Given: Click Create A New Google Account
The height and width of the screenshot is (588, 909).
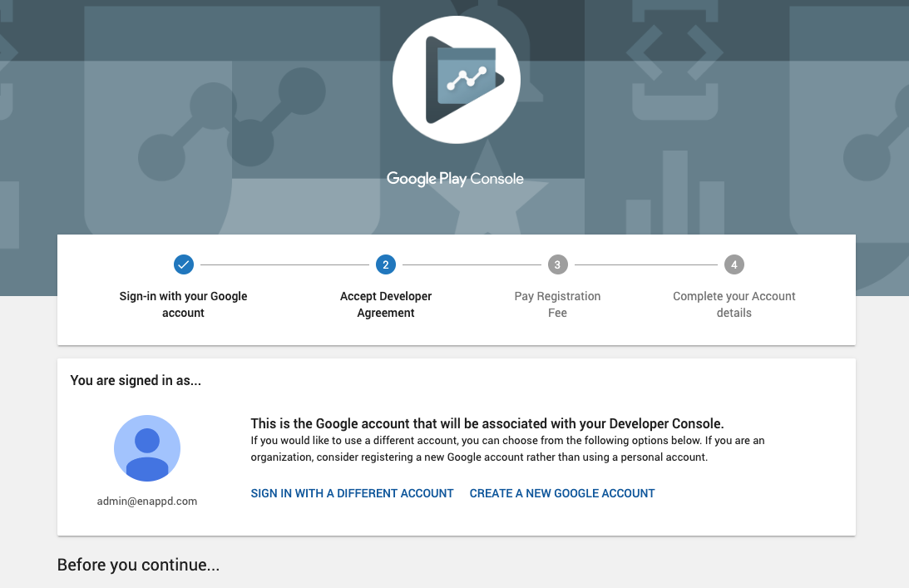Looking at the screenshot, I should pyautogui.click(x=561, y=493).
